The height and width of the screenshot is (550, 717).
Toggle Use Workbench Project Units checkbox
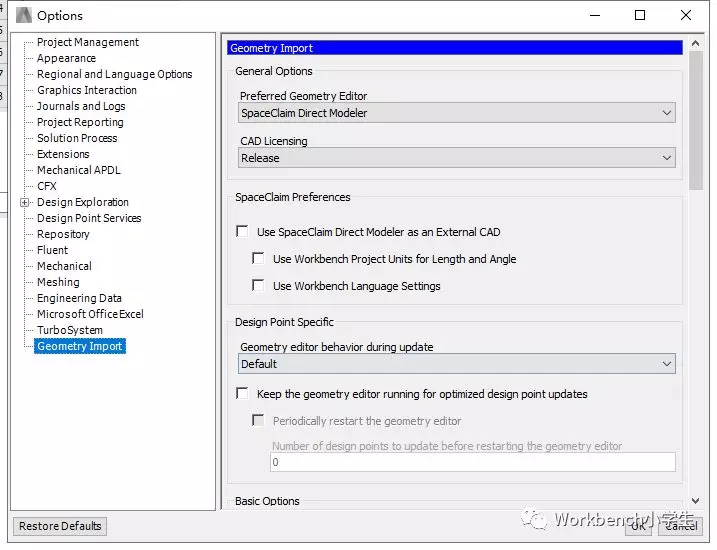258,258
